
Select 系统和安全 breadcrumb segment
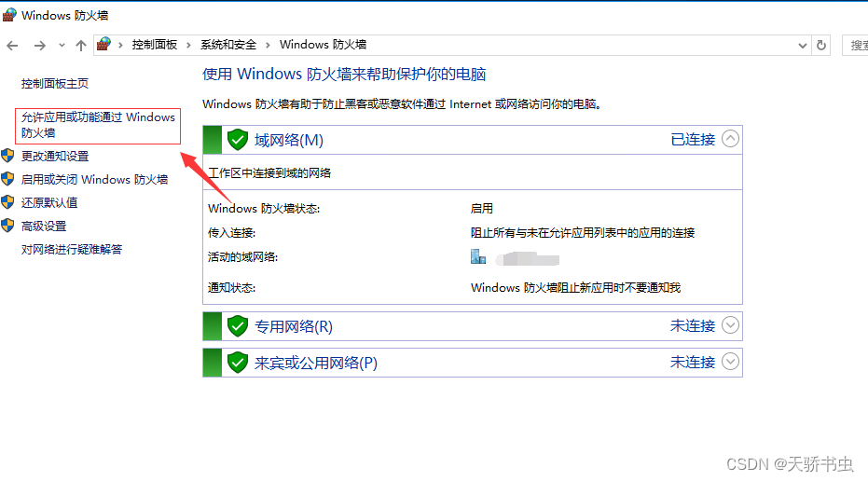[x=228, y=45]
